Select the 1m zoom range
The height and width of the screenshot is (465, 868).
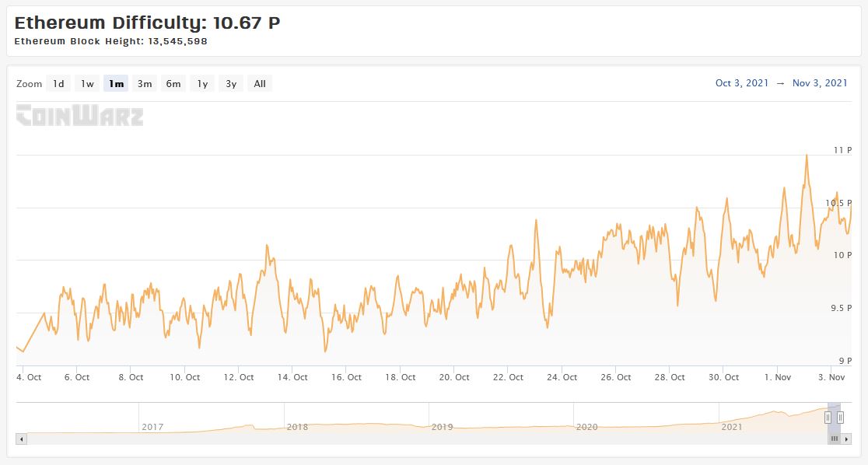pos(116,83)
